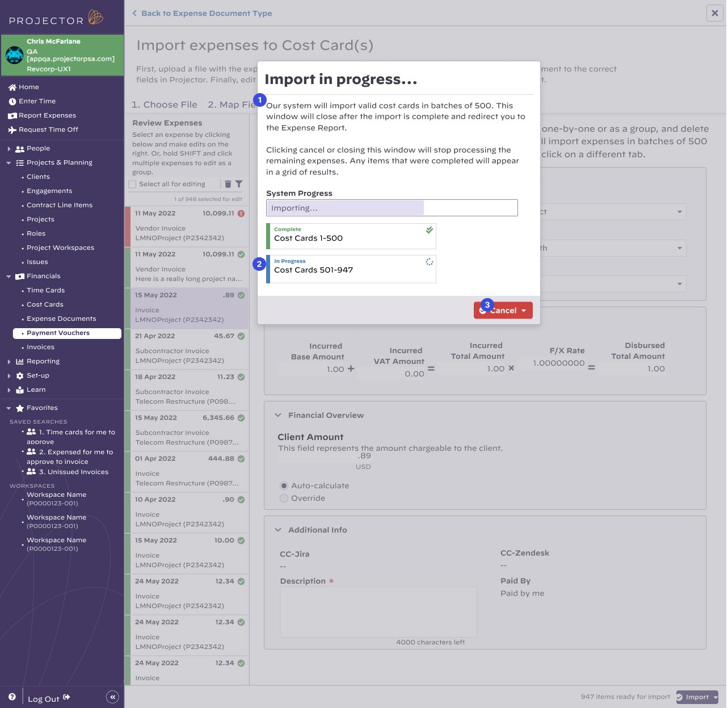The image size is (728, 708).
Task: Click the Description text area
Action: click(378, 612)
